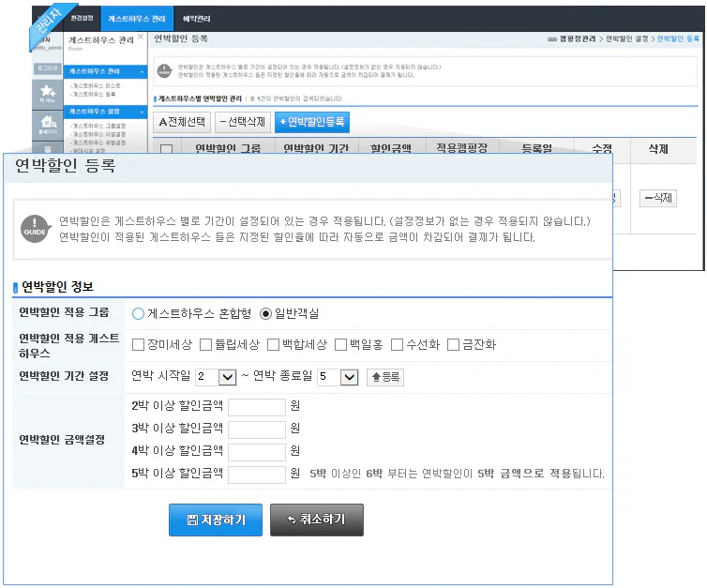Click 연박할인 등록 in the breadcrumb
Screen dimensions: 707x588
tap(678, 38)
